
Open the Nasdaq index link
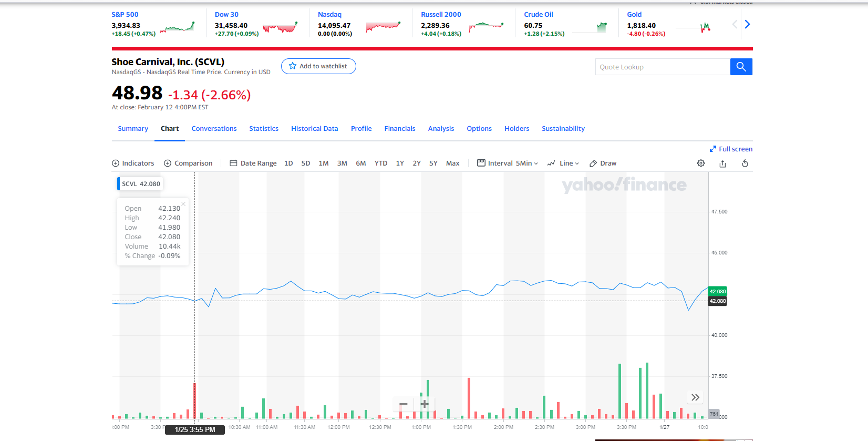pyautogui.click(x=329, y=15)
